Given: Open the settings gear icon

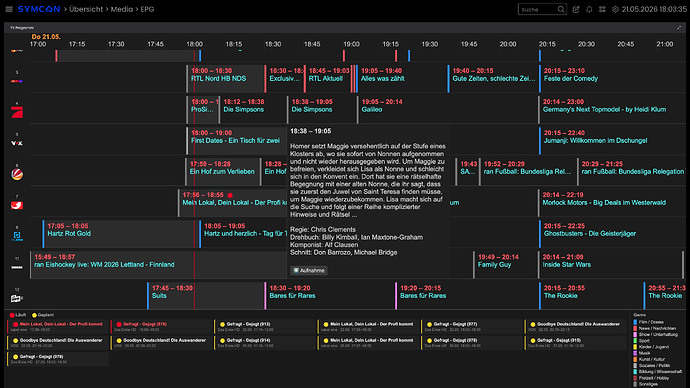Looking at the screenshot, I should pyautogui.click(x=615, y=9).
